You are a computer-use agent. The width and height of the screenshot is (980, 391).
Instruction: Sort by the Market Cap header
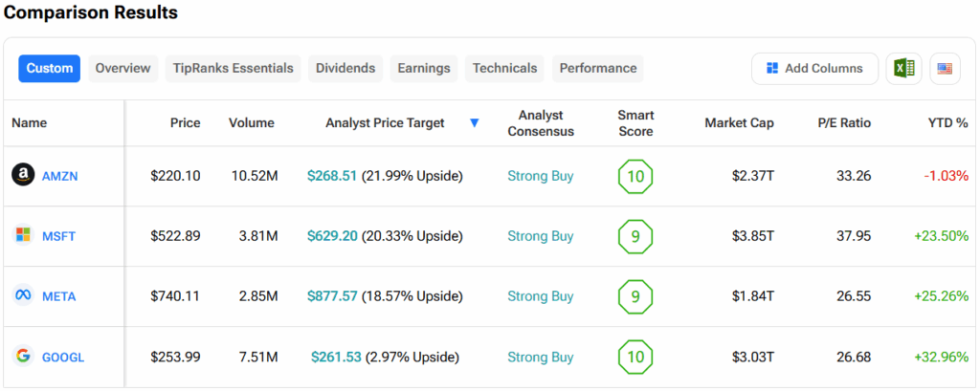pos(739,123)
